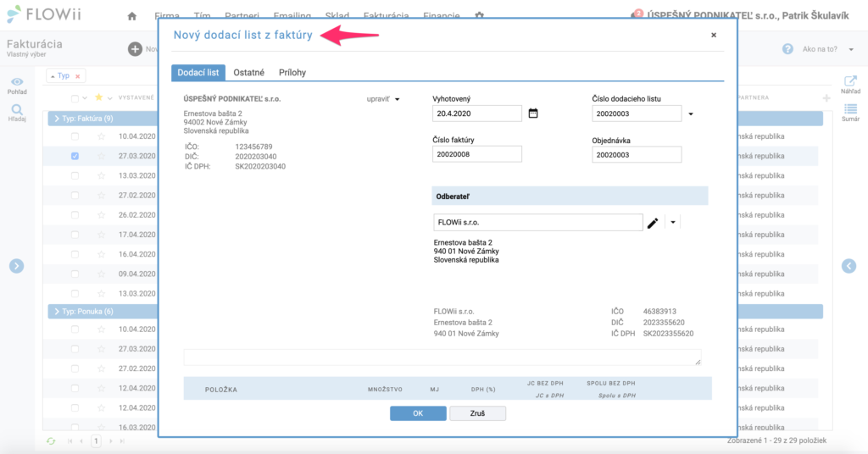The width and height of the screenshot is (868, 454).
Task: Confirm with the OK button
Action: click(x=418, y=413)
